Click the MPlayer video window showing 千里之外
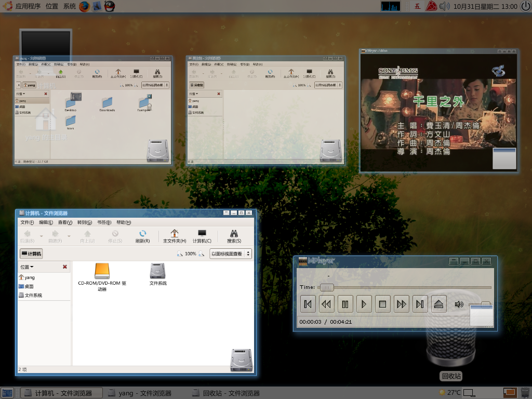 (x=438, y=112)
